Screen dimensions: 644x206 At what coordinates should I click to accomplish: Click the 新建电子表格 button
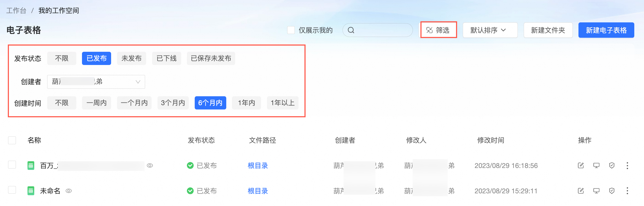point(606,30)
